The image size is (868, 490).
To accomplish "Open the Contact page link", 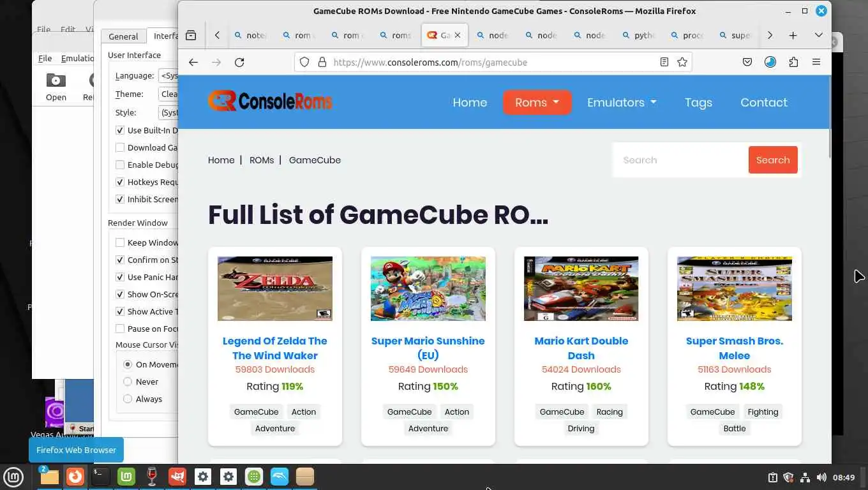I will point(764,102).
